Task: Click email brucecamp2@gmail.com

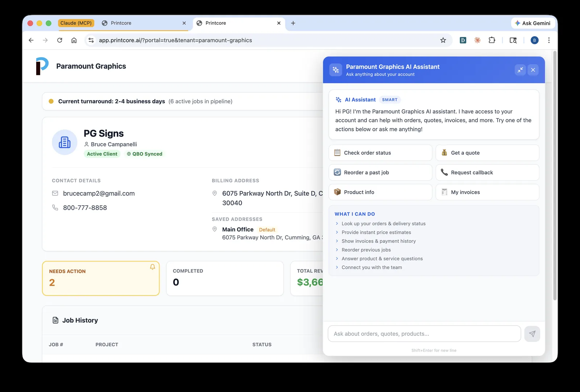Action: (99, 194)
